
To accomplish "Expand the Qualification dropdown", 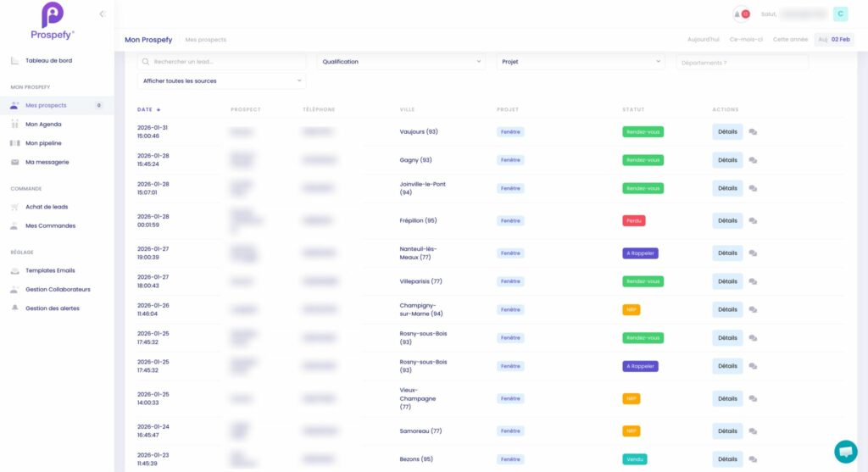I will coord(401,62).
